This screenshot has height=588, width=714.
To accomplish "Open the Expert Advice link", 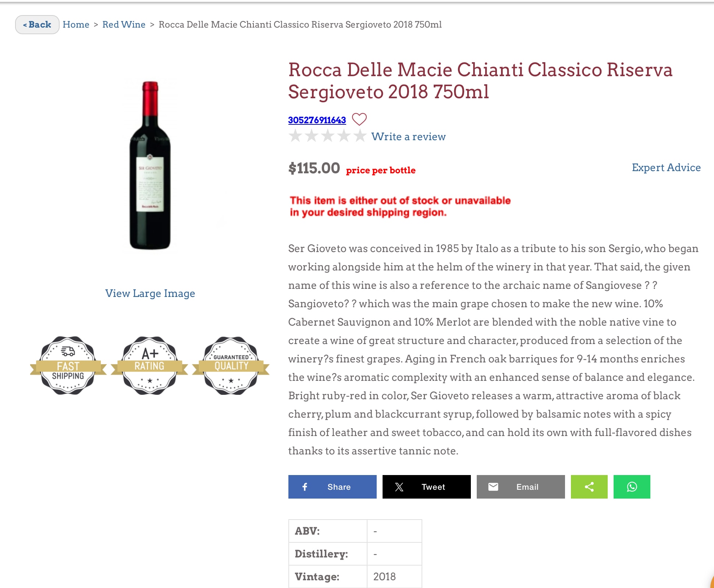I will (666, 167).
